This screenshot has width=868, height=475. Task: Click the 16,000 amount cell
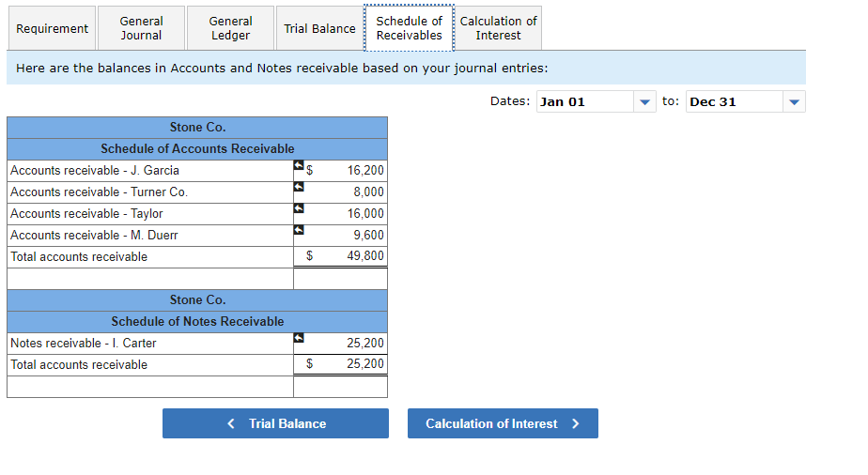pos(340,213)
